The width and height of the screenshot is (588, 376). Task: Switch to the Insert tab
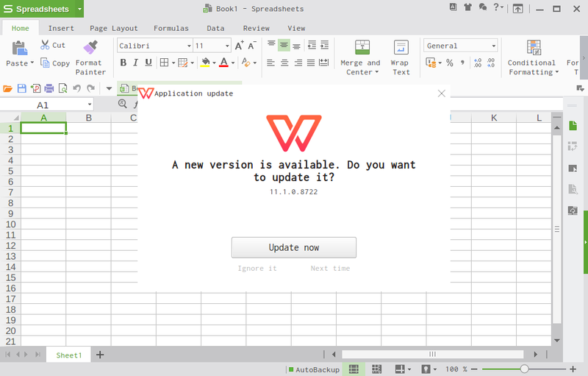pyautogui.click(x=61, y=28)
